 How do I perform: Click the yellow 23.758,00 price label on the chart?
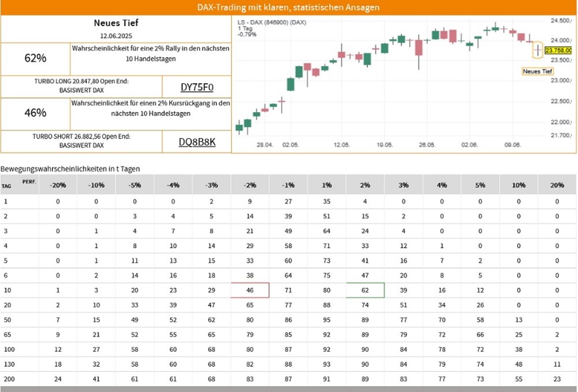[x=558, y=50]
